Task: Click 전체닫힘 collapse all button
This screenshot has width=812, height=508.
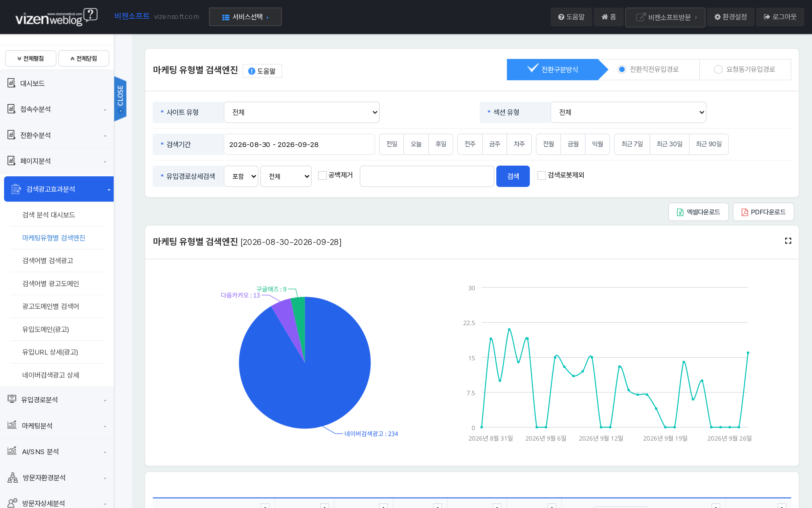Action: [84, 59]
